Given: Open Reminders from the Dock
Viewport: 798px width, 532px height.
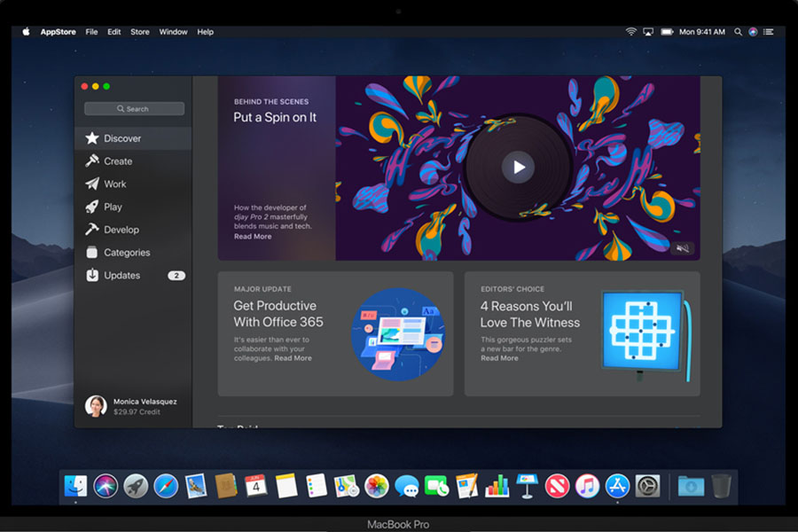Looking at the screenshot, I should tap(317, 486).
